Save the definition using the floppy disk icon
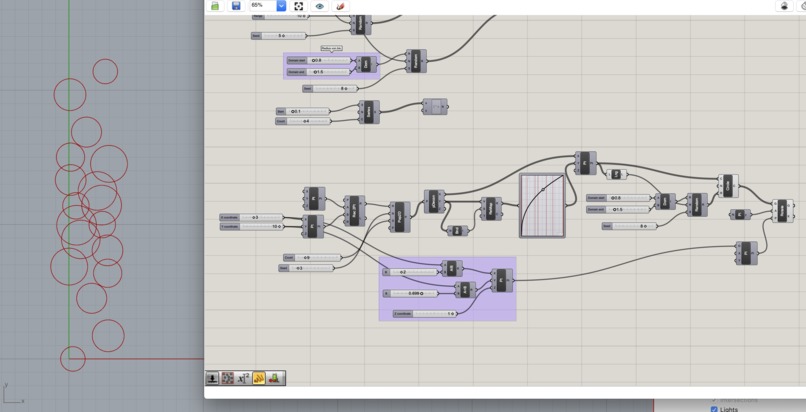This screenshot has width=806, height=412. point(236,6)
